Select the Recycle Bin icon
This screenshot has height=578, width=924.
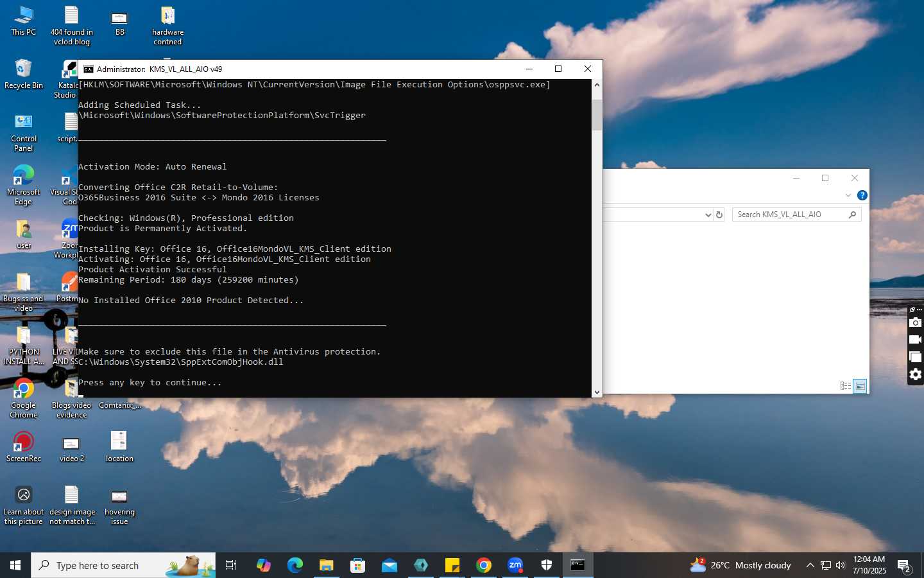pyautogui.click(x=24, y=74)
